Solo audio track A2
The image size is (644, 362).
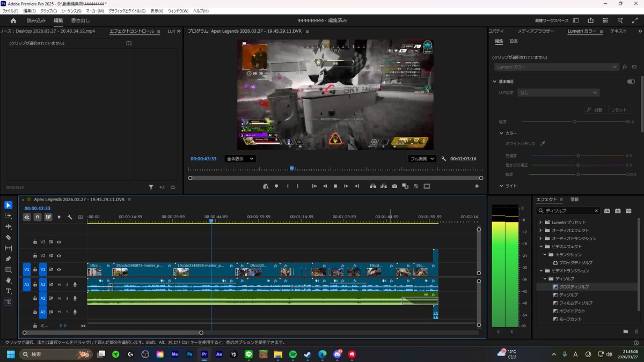click(67, 298)
